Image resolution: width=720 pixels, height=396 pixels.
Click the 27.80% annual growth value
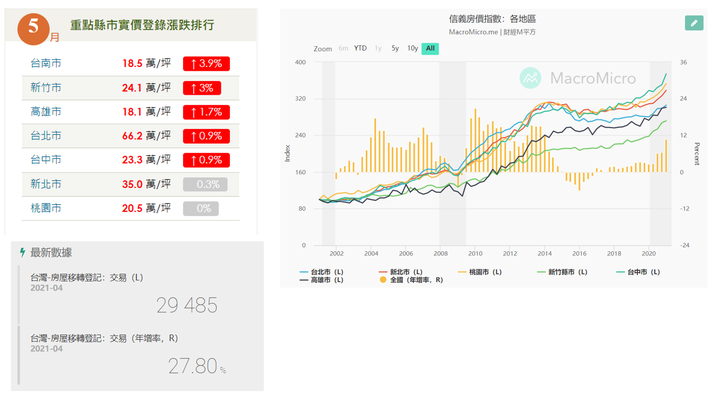(197, 366)
